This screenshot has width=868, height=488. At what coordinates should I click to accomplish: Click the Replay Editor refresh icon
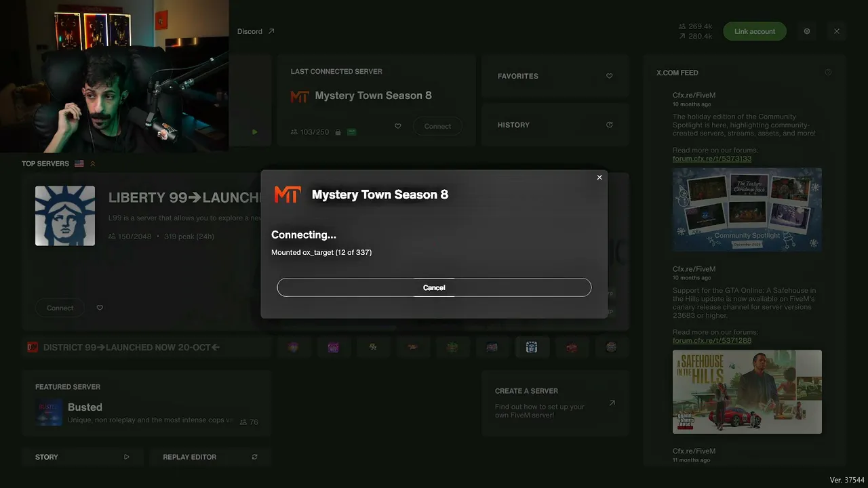tap(254, 457)
